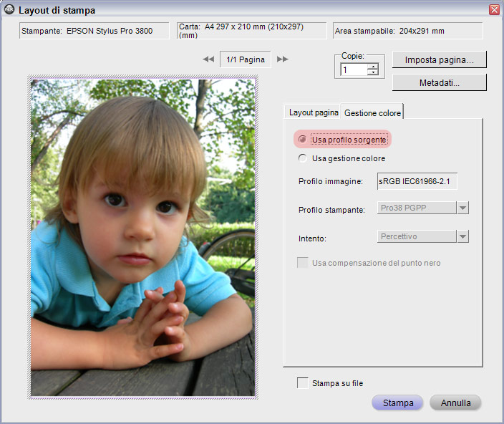This screenshot has width=504, height=424.
Task: Click the application icon in title bar
Action: point(9,9)
